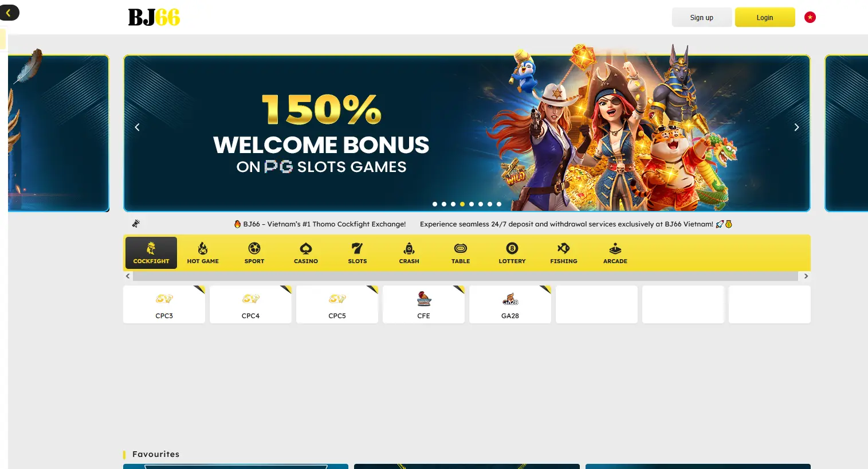The height and width of the screenshot is (469, 868).
Task: Go to previous banner slide arrow
Action: pos(137,127)
